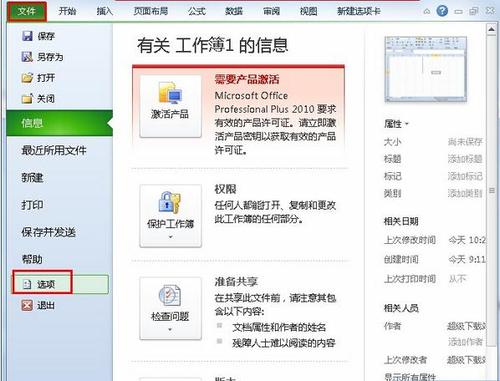
Task: Click the Options (选项) page icon
Action: [27, 284]
